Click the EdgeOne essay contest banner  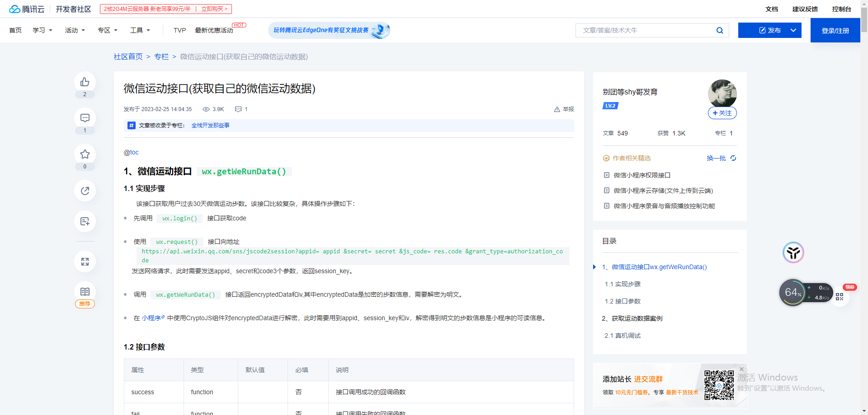(x=329, y=30)
